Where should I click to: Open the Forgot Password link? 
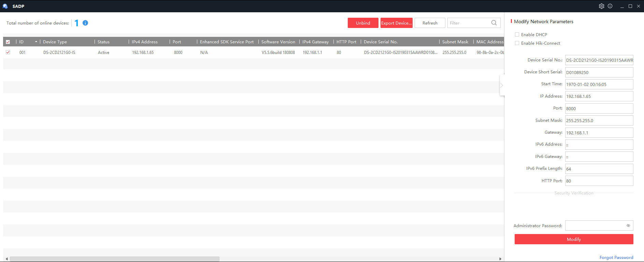[616, 258]
